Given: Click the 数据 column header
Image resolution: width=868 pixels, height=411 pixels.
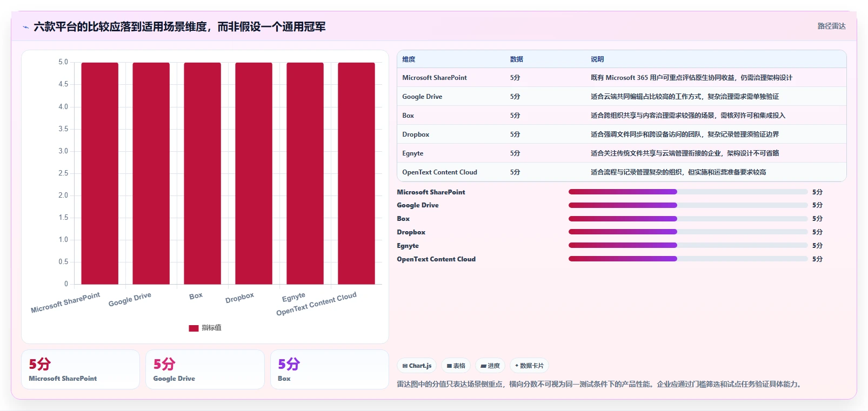Looking at the screenshot, I should coord(516,59).
